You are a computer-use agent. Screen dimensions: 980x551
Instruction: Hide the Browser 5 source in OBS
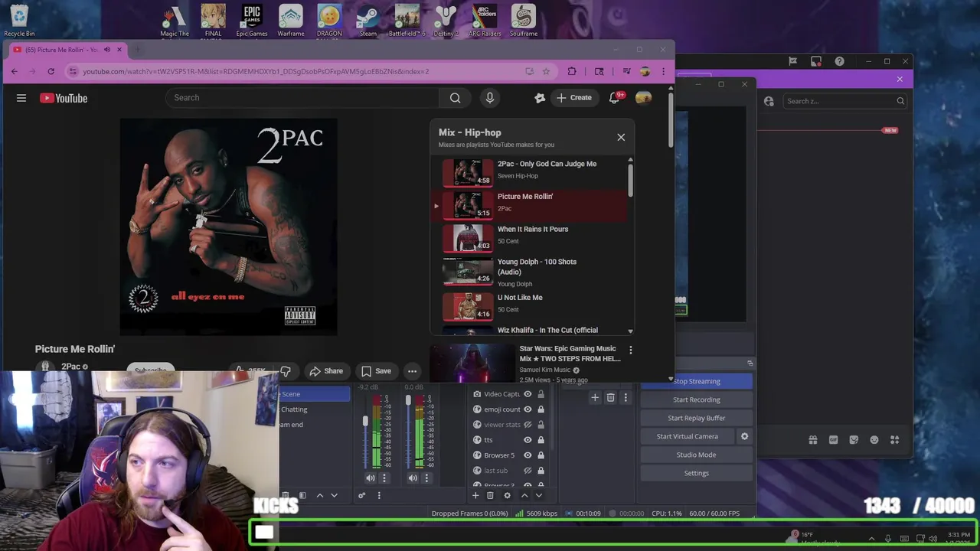pyautogui.click(x=528, y=455)
